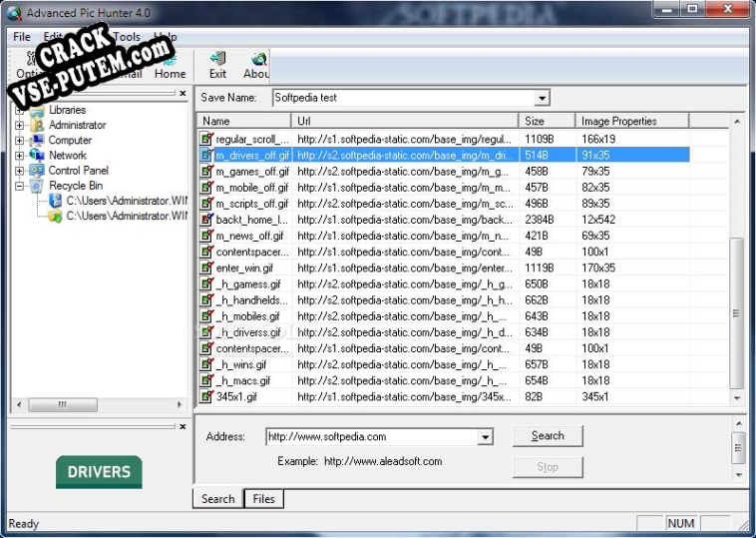
Task: Click the Stop button
Action: (548, 467)
